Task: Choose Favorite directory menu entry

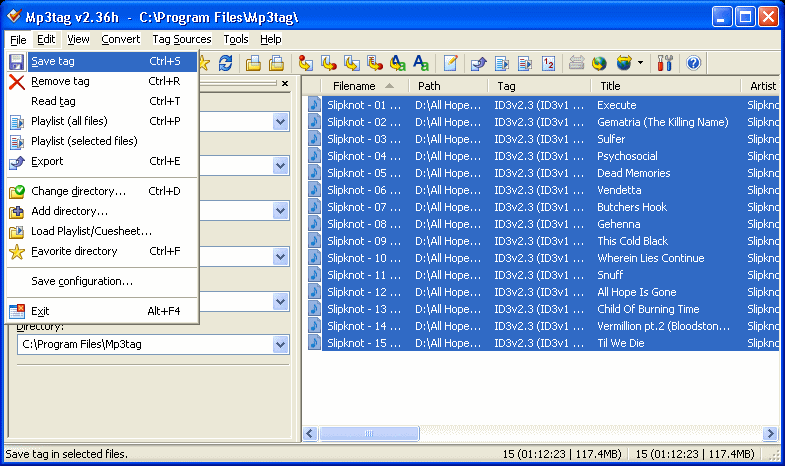Action: (x=103, y=251)
